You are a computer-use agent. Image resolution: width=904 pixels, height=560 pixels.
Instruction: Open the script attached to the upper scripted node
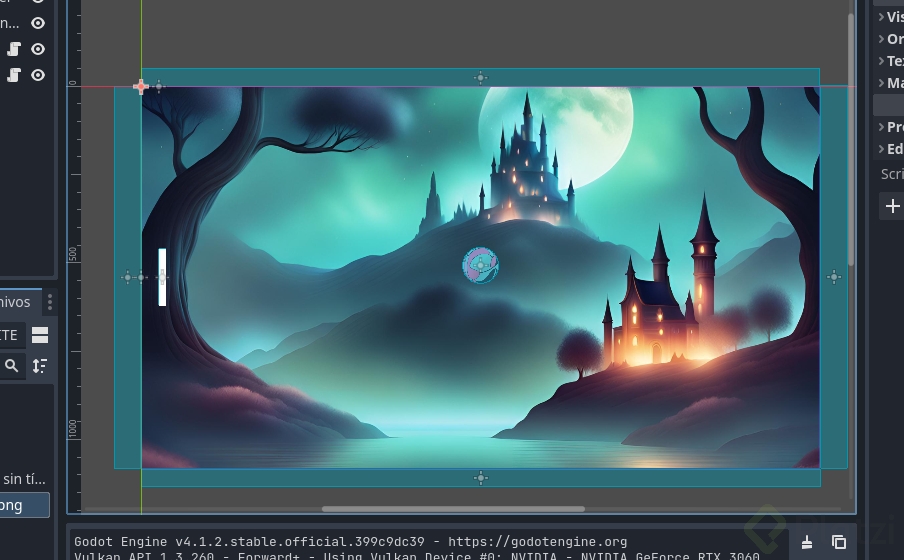(14, 49)
